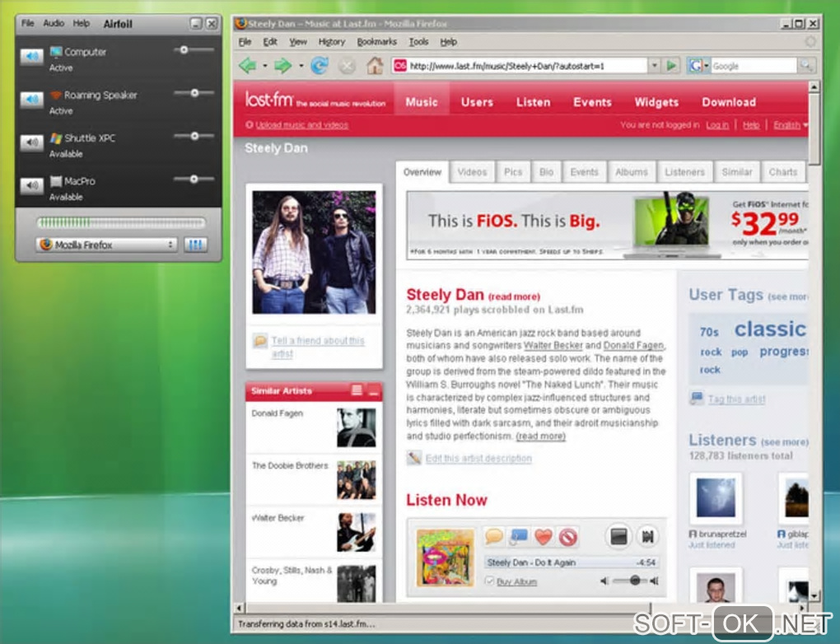Viewport: 840px width, 644px height.
Task: Open Airfoil equalizer button
Action: (195, 245)
